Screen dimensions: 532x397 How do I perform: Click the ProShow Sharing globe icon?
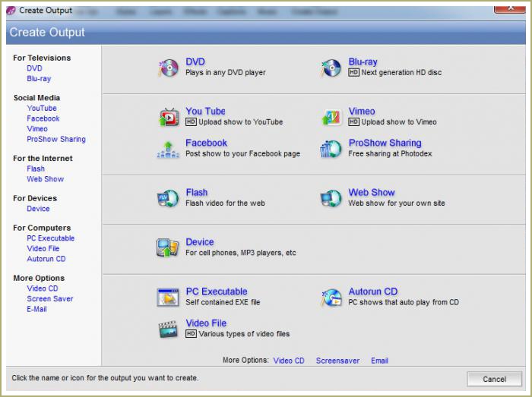(x=331, y=149)
